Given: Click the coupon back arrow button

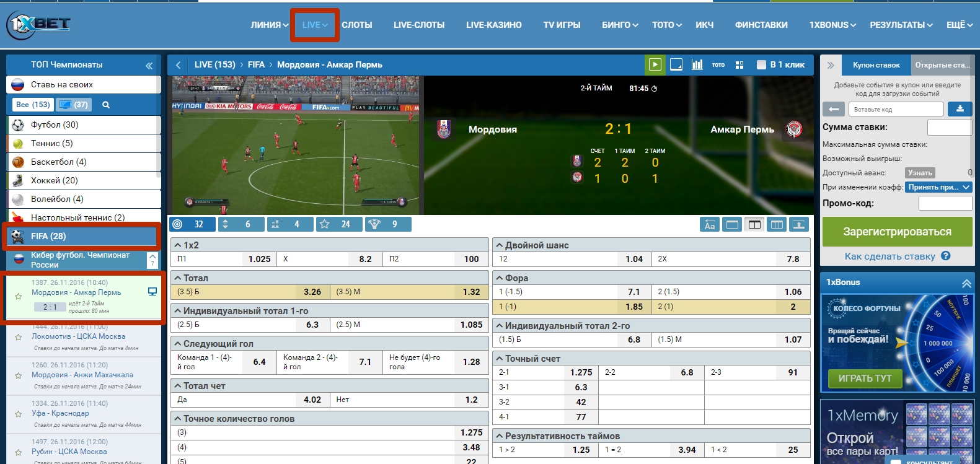Looking at the screenshot, I should coord(834,109).
